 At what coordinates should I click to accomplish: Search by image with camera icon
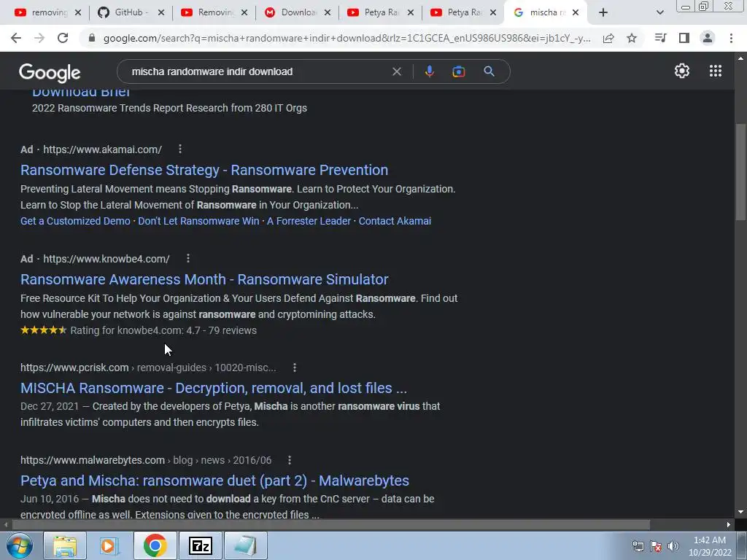pos(458,71)
